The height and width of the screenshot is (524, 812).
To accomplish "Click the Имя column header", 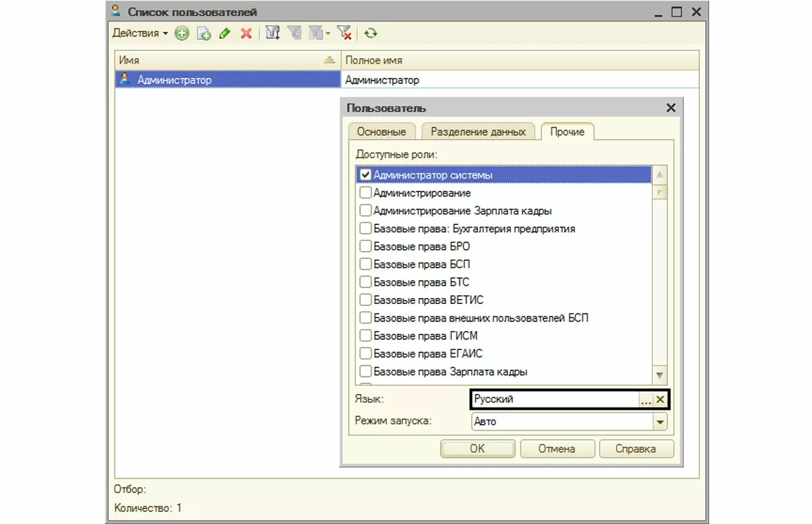I will tap(227, 60).
